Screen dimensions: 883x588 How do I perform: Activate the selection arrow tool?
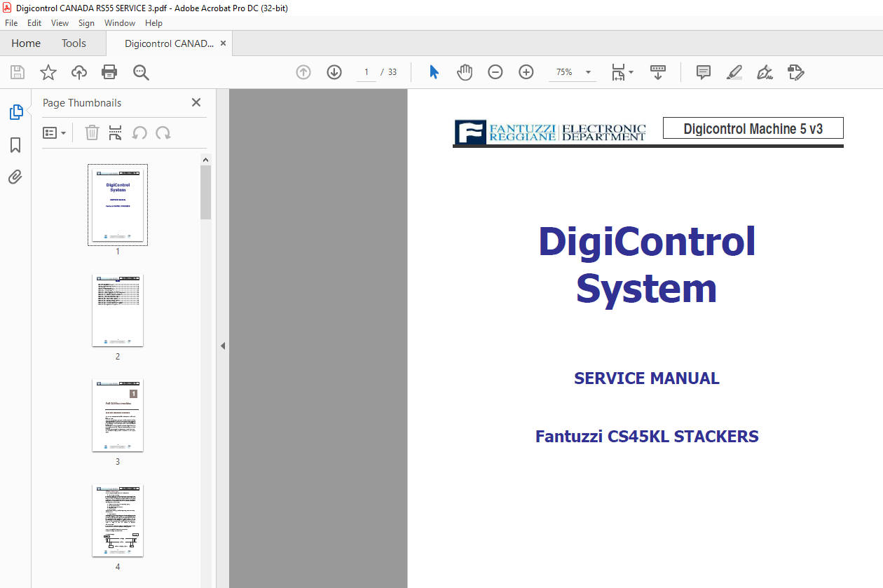pyautogui.click(x=434, y=72)
